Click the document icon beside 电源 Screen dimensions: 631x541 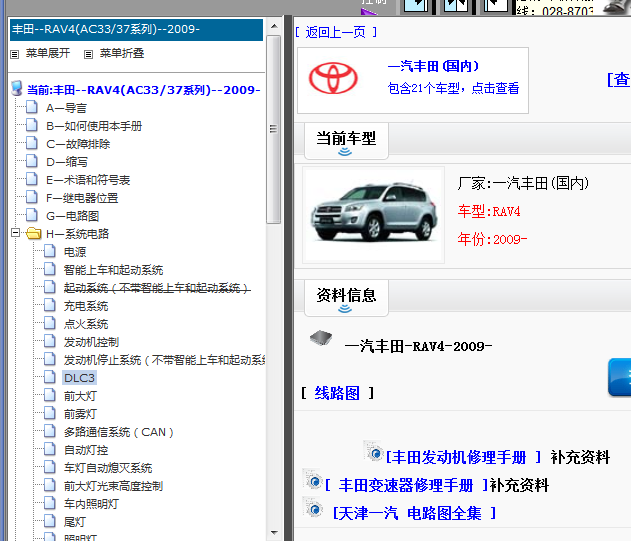(x=49, y=251)
